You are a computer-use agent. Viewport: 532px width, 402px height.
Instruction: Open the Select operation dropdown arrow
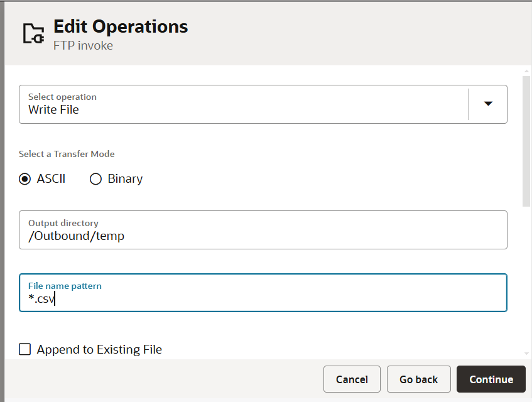tap(488, 104)
